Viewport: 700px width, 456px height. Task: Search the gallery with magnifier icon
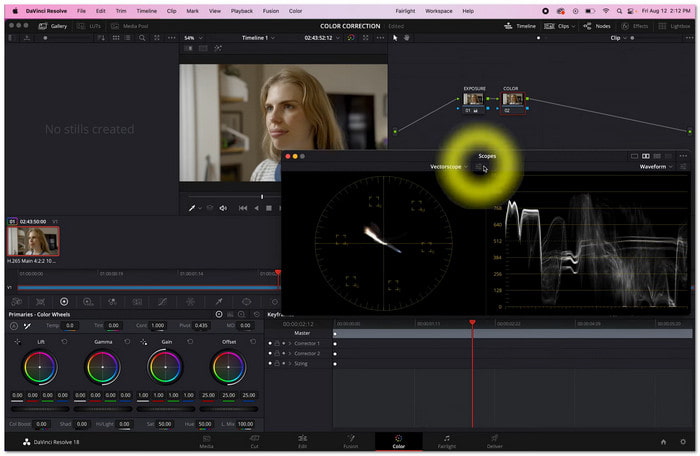(x=142, y=38)
